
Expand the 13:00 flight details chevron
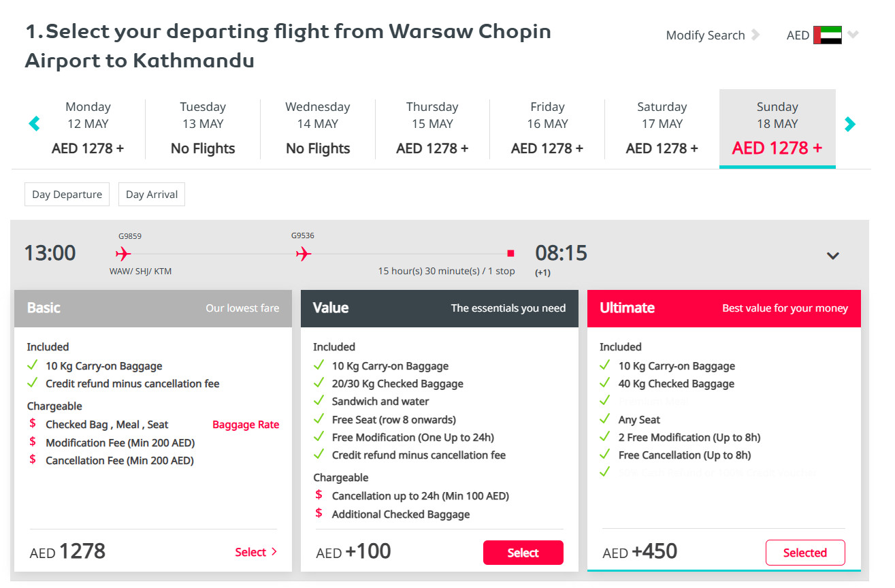(833, 256)
